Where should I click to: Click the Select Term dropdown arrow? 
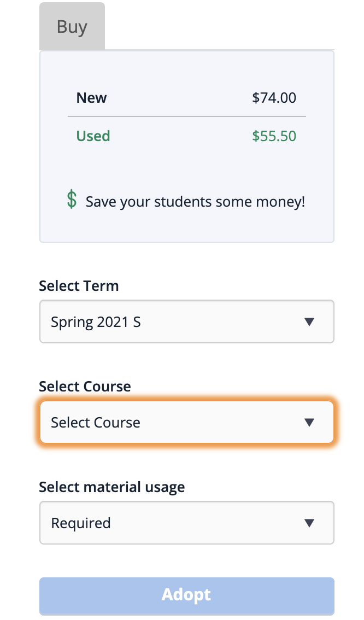click(309, 321)
